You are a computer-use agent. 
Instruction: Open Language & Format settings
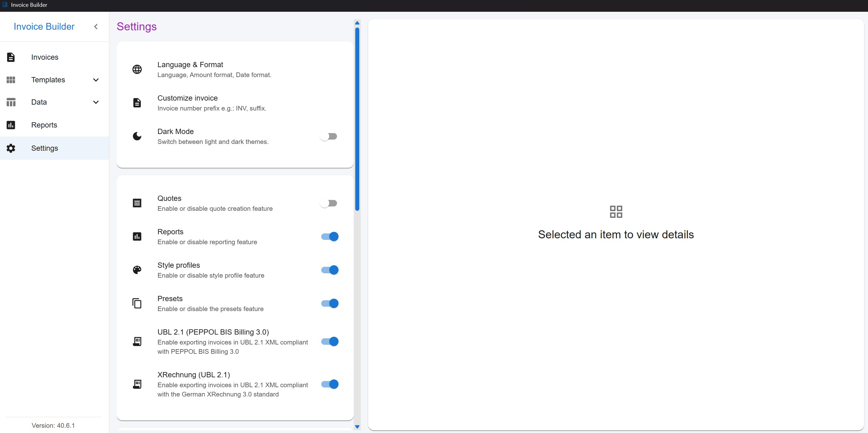point(235,69)
